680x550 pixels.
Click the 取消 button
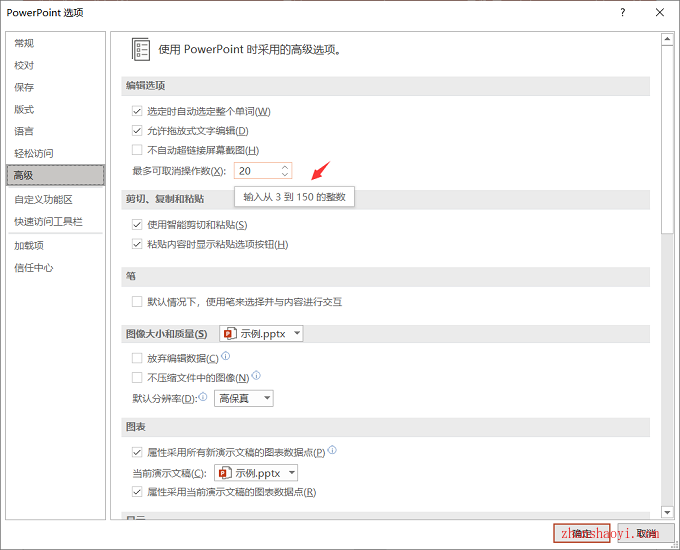[646, 533]
